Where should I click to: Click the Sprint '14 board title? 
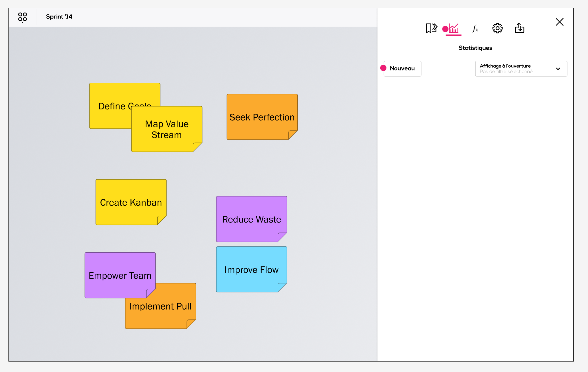pyautogui.click(x=59, y=17)
